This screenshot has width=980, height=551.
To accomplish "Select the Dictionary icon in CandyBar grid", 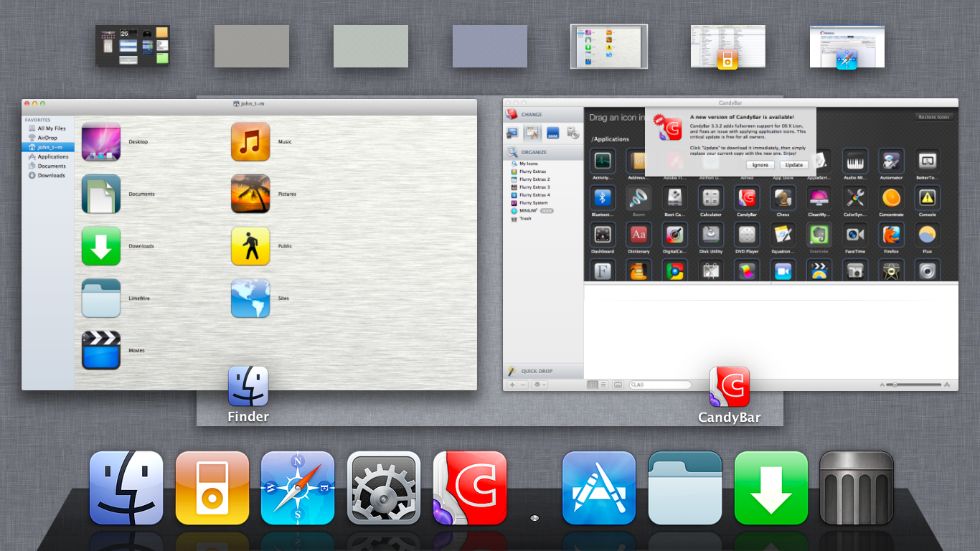I will coord(639,234).
